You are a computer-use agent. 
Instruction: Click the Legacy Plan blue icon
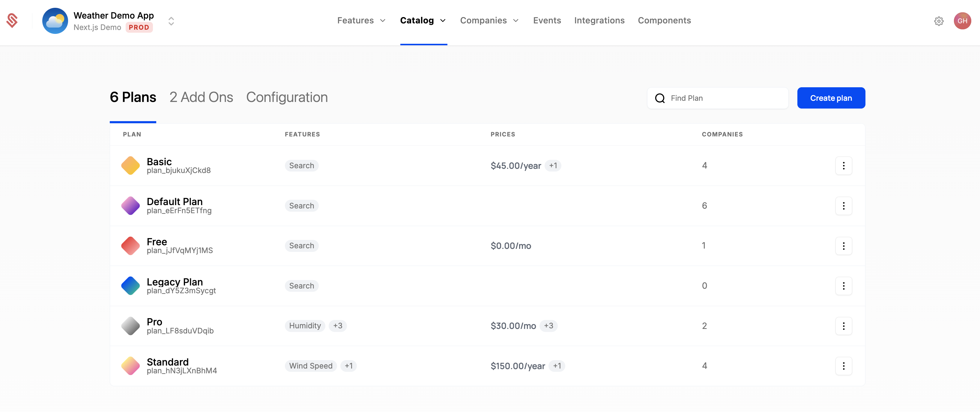pos(130,286)
